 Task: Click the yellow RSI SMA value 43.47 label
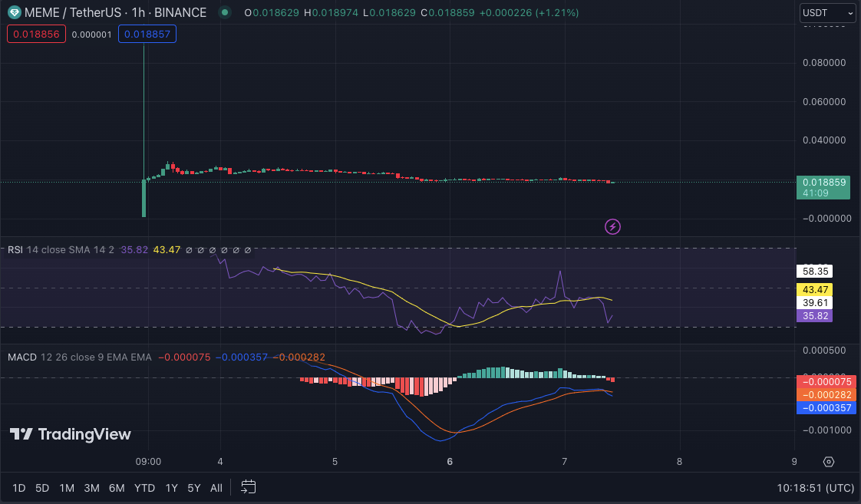[814, 289]
